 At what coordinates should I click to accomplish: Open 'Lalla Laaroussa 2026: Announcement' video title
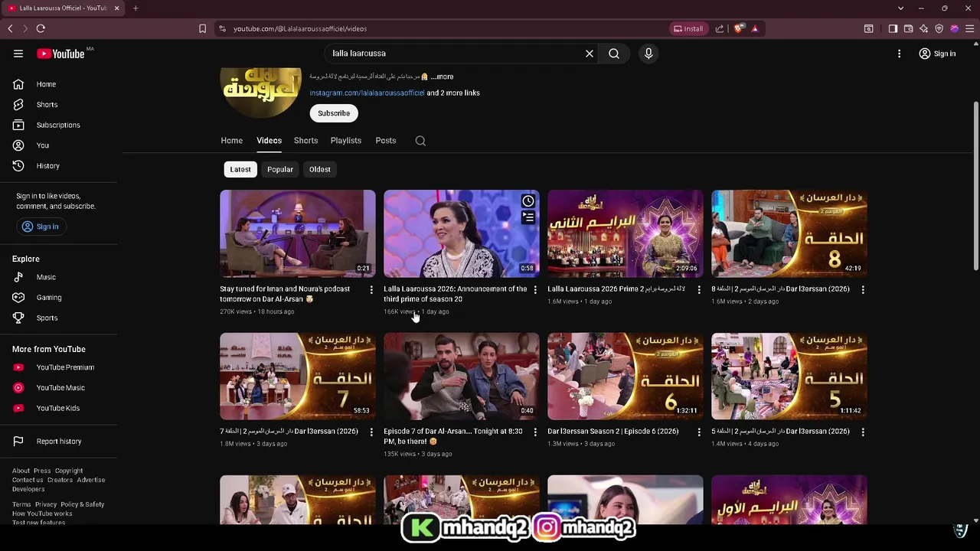point(455,294)
